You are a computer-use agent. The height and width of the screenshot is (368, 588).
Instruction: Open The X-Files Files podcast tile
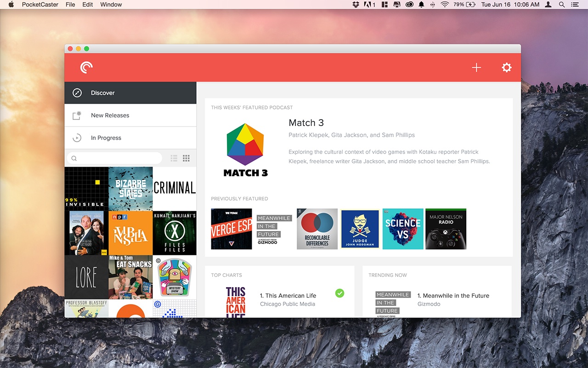(x=175, y=233)
